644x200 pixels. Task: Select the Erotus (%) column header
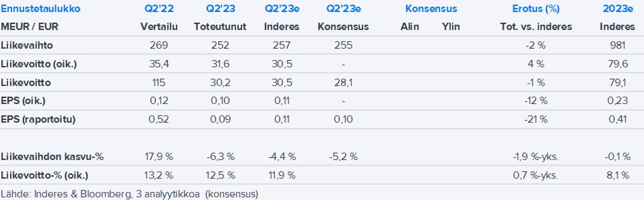[x=536, y=9]
